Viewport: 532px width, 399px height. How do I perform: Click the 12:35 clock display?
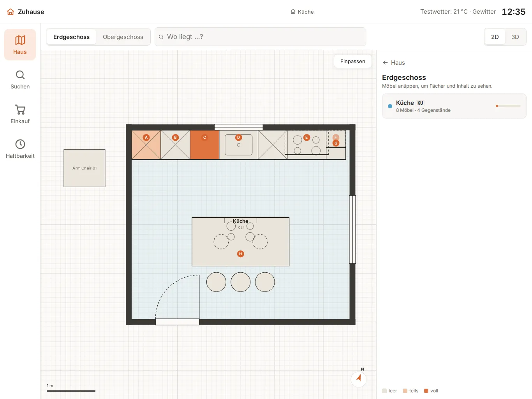514,12
